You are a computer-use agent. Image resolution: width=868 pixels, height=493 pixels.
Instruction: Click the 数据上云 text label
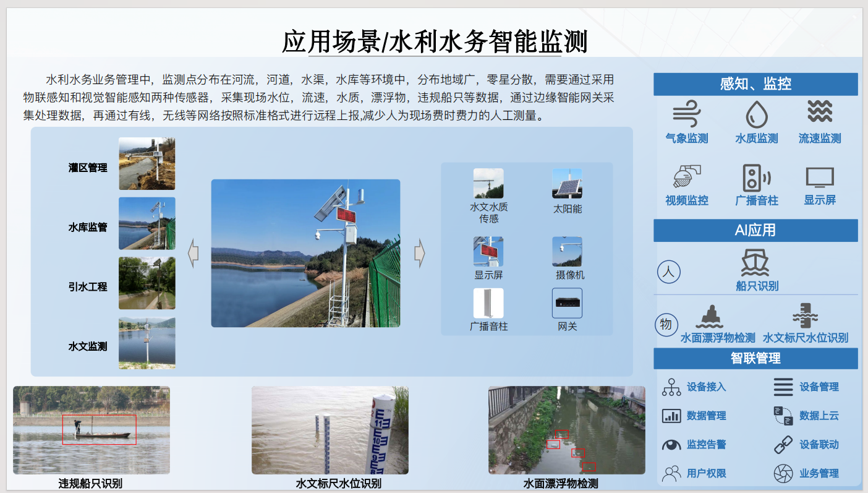coord(819,416)
